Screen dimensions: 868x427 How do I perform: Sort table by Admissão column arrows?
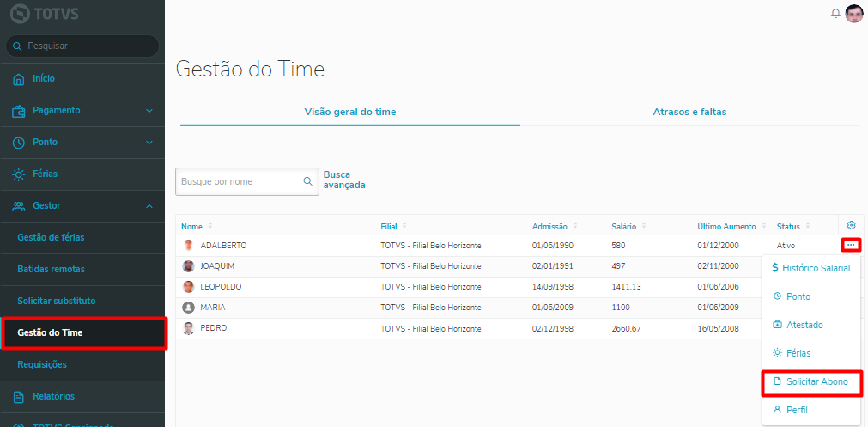click(x=575, y=226)
